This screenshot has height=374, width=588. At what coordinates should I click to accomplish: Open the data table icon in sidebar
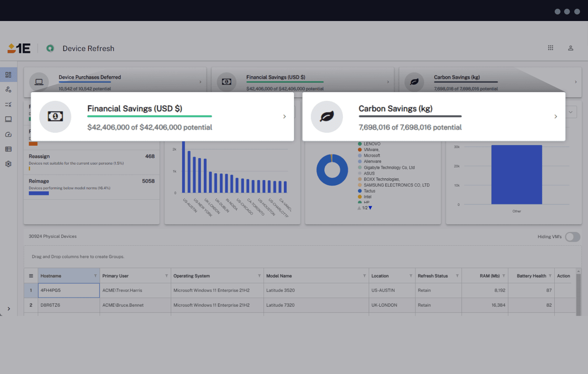tap(8, 149)
